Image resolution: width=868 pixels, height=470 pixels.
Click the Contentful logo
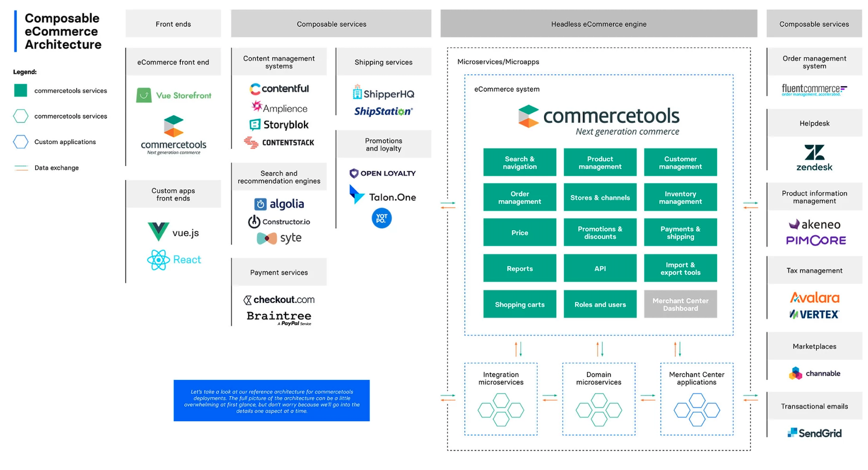(279, 89)
